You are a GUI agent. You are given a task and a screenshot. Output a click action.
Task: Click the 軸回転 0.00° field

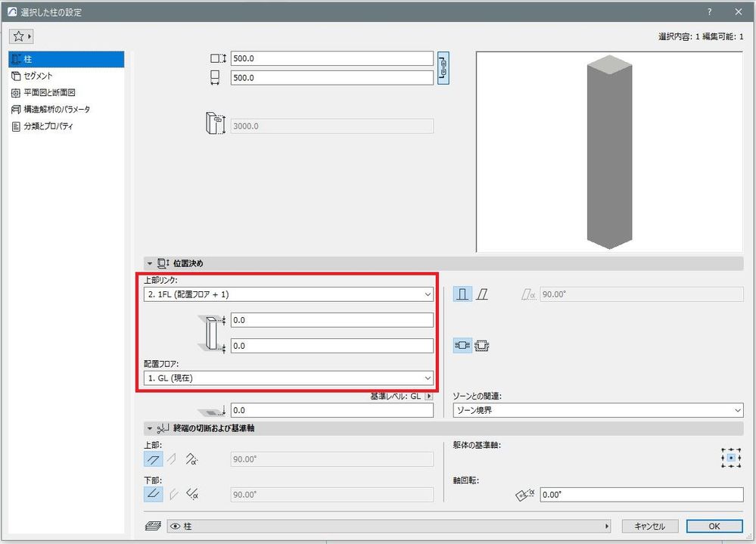point(641,494)
